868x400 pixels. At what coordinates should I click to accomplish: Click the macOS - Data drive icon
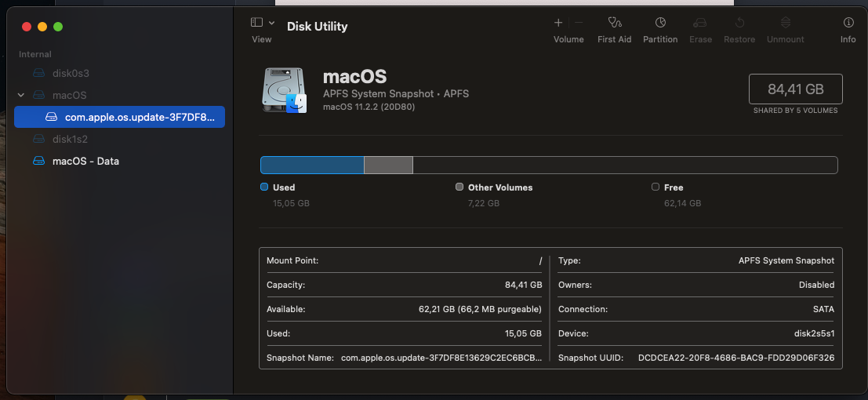pyautogui.click(x=38, y=162)
